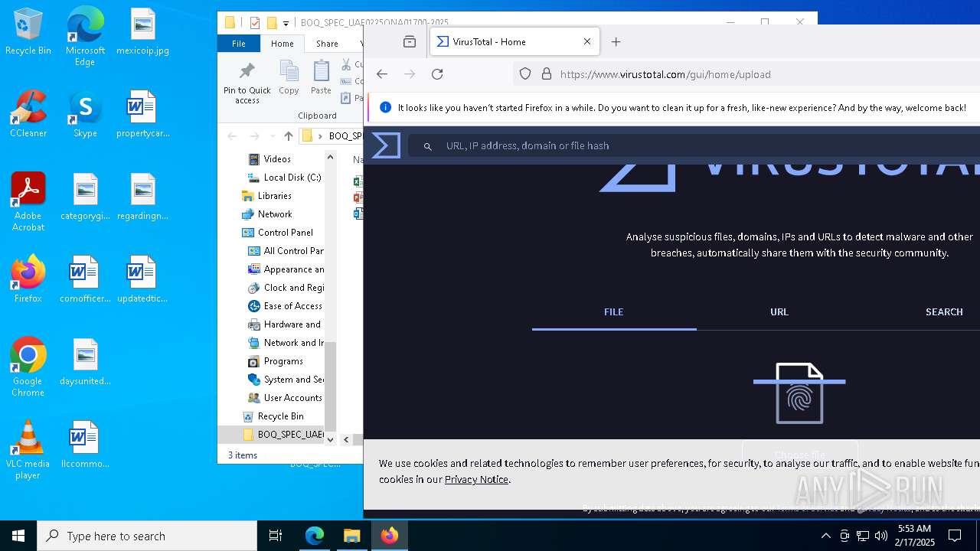This screenshot has height=551, width=980.
Task: Show hidden system tray icons
Action: pyautogui.click(x=825, y=536)
